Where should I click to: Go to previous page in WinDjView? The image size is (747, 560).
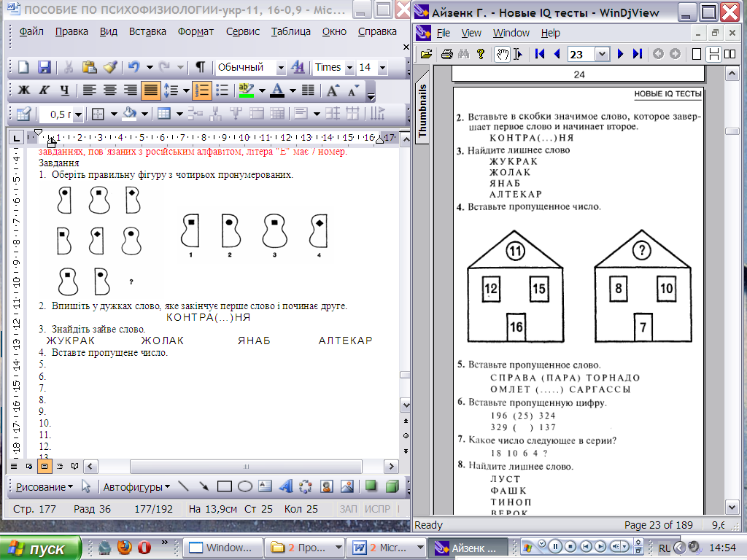pyautogui.click(x=557, y=54)
